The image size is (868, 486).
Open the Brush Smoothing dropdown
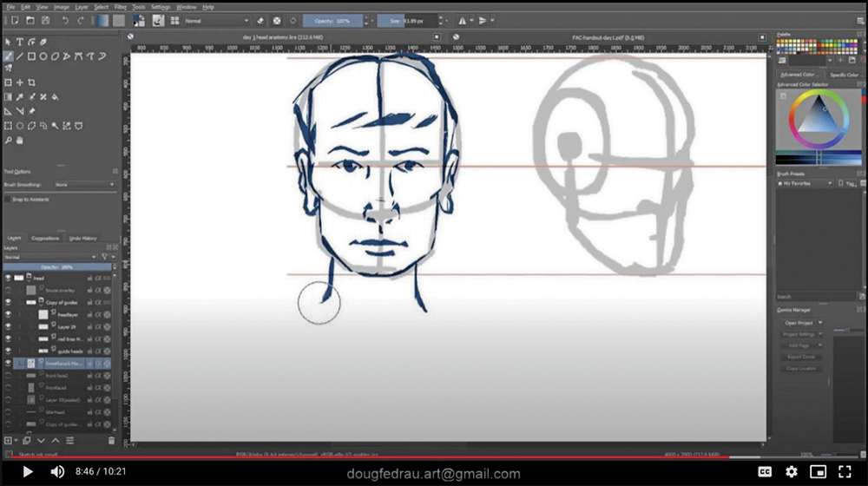point(84,185)
